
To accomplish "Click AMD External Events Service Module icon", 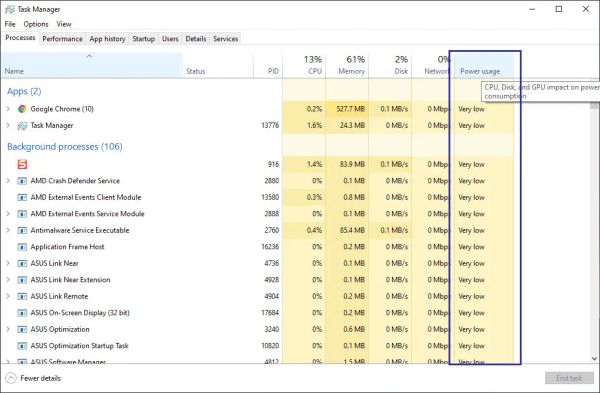I will click(22, 214).
